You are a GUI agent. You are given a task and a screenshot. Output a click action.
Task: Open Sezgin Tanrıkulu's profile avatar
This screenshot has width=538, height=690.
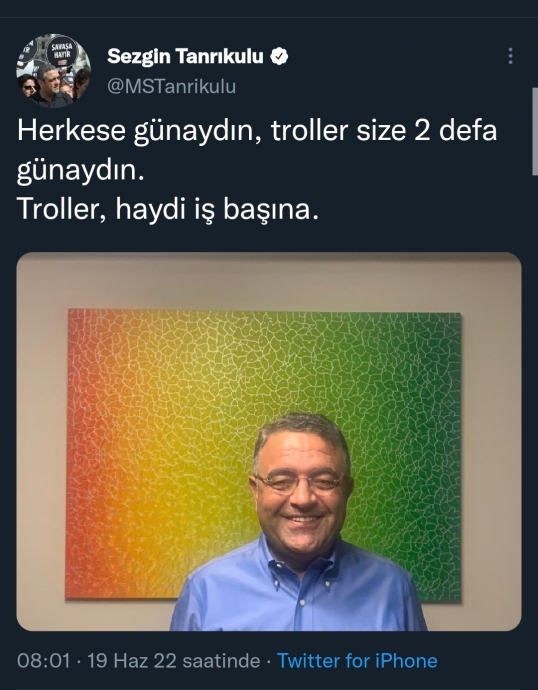tap(53, 71)
